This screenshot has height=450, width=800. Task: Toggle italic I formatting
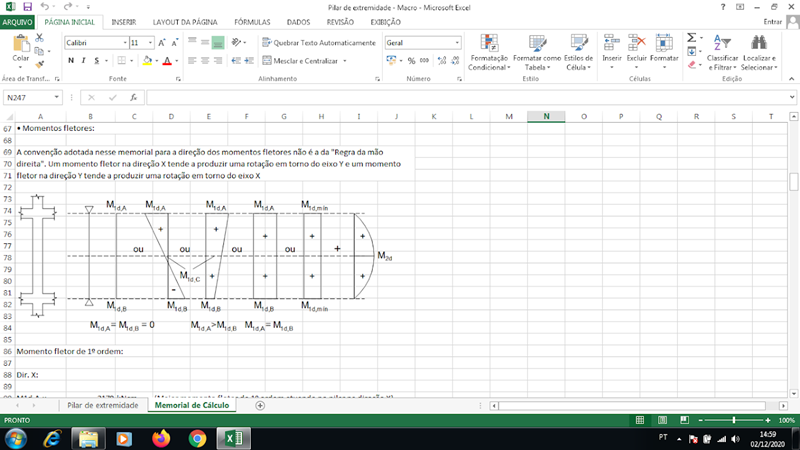point(84,61)
